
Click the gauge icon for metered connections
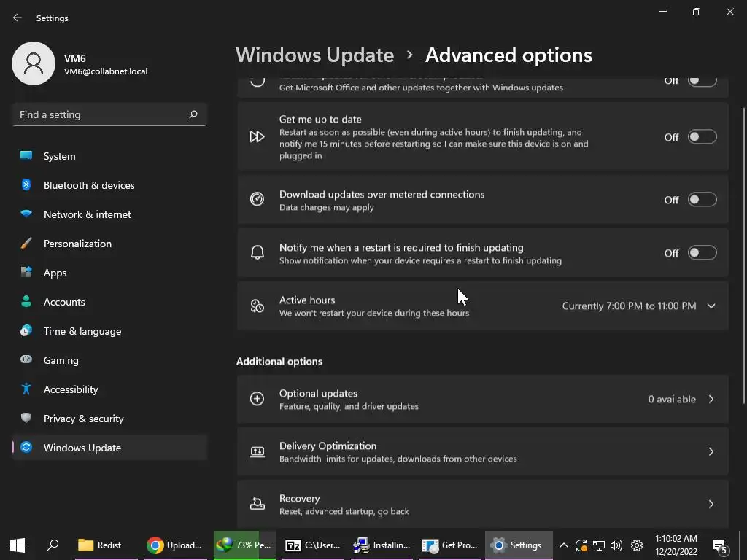point(258,199)
